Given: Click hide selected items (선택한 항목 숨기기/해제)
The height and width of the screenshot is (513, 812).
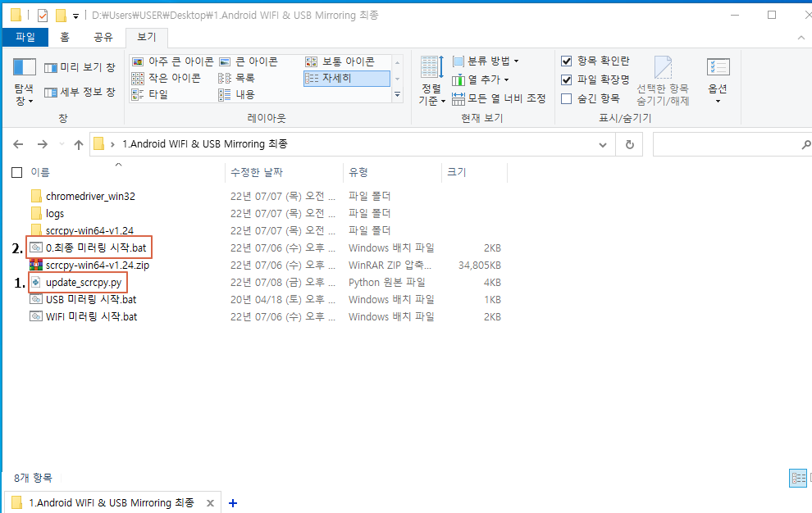Looking at the screenshot, I should point(663,81).
